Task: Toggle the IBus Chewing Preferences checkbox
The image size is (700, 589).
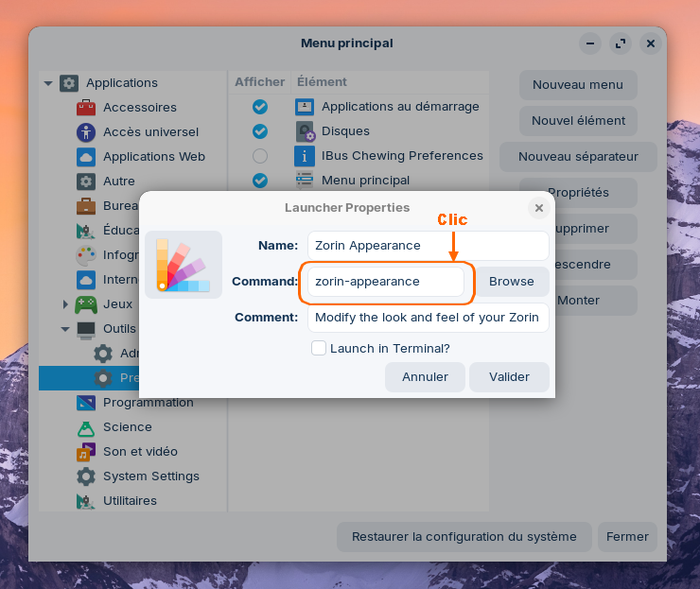Action: (260, 156)
